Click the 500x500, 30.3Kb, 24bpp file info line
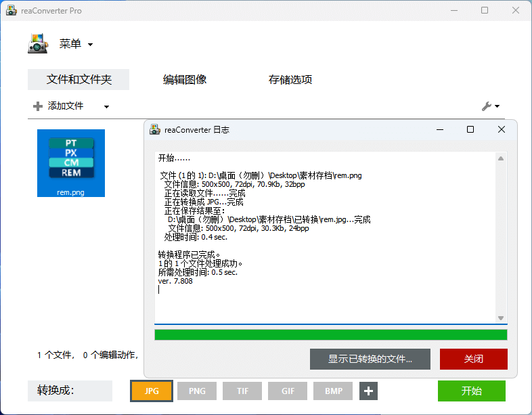The height and width of the screenshot is (415, 532). 238,228
